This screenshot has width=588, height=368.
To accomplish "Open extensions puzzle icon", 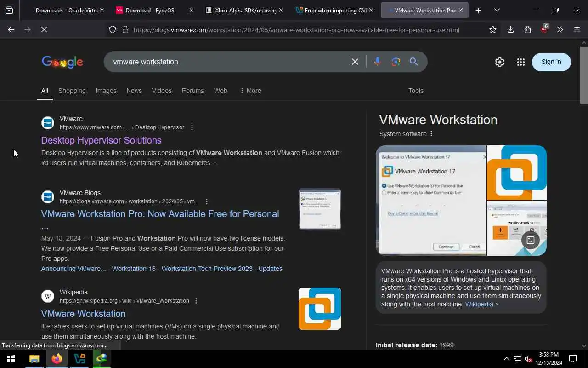I will pyautogui.click(x=527, y=30).
